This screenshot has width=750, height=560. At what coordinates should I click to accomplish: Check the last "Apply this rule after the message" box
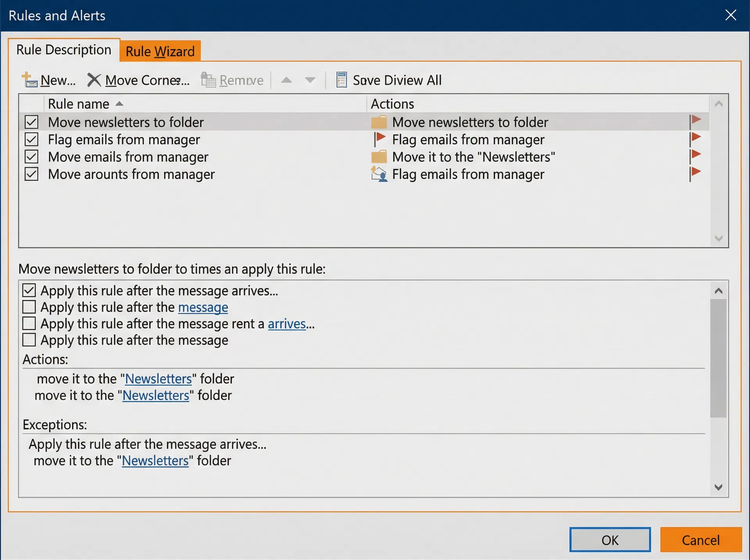(x=29, y=340)
